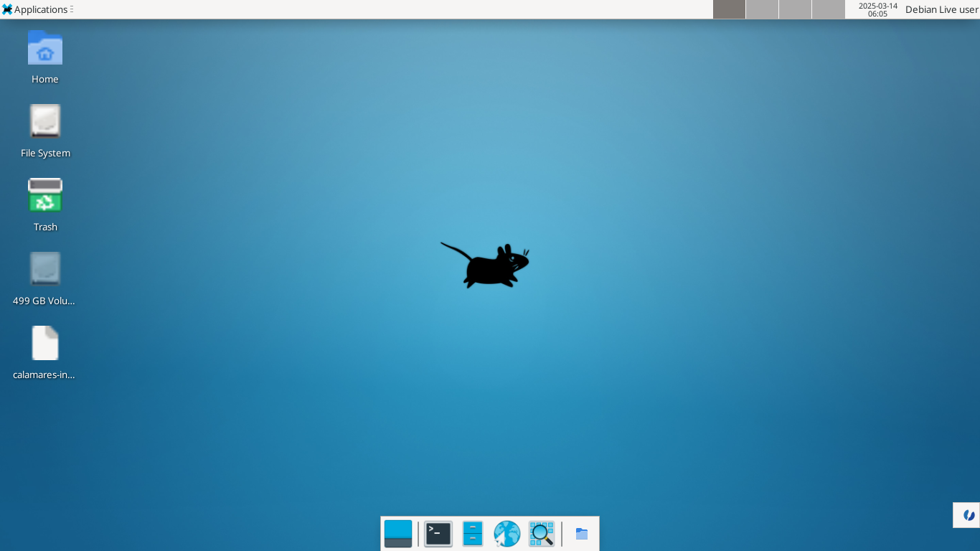Open the file manager icon in the dock
Image resolution: width=980 pixels, height=551 pixels.
(472, 533)
